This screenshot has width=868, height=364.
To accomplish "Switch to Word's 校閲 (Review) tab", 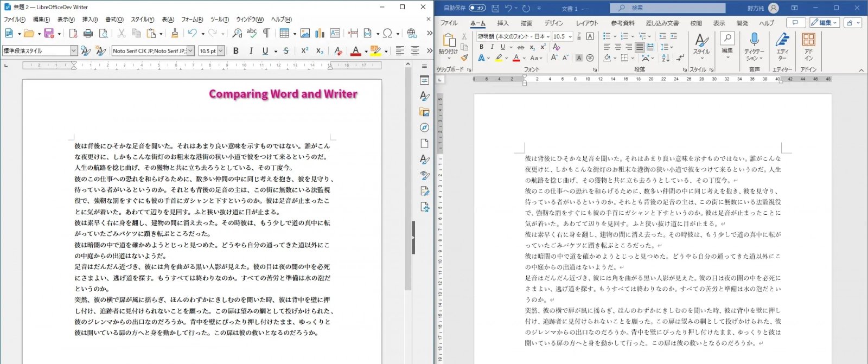I will (x=696, y=23).
